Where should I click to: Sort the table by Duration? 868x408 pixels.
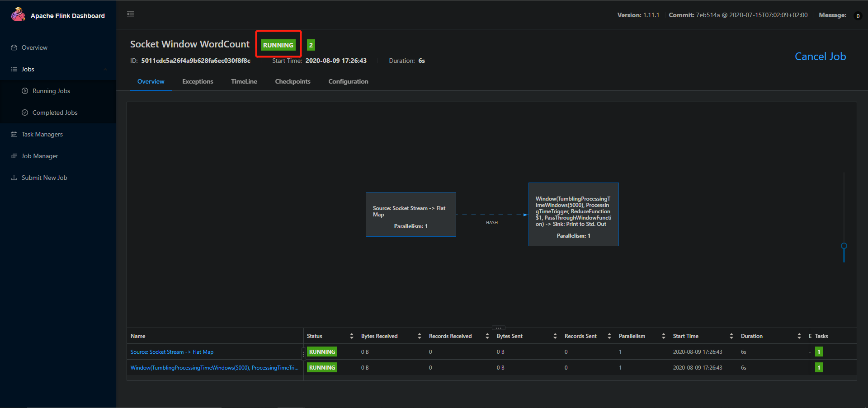pyautogui.click(x=799, y=336)
